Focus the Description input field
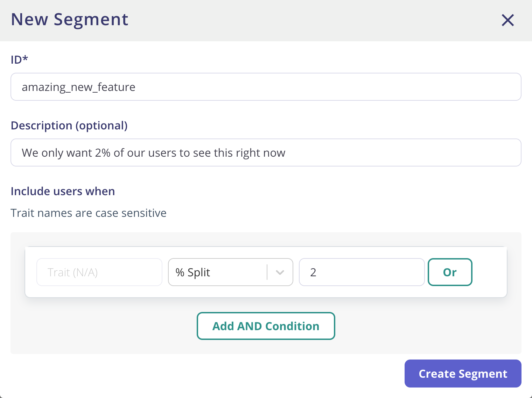This screenshot has width=532, height=398. pyautogui.click(x=266, y=152)
